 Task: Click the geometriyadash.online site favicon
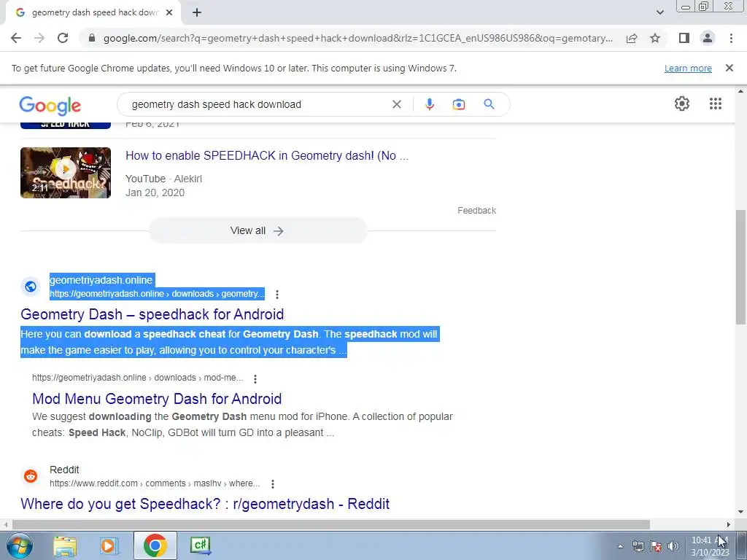31,287
